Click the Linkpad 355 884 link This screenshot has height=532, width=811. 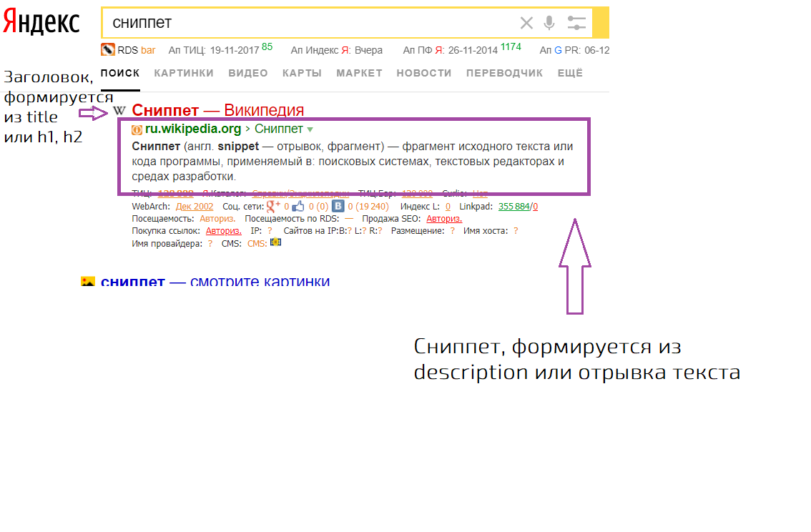[x=514, y=206]
